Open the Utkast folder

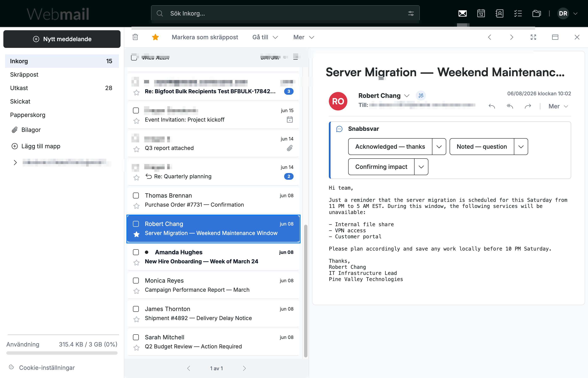[62, 88]
